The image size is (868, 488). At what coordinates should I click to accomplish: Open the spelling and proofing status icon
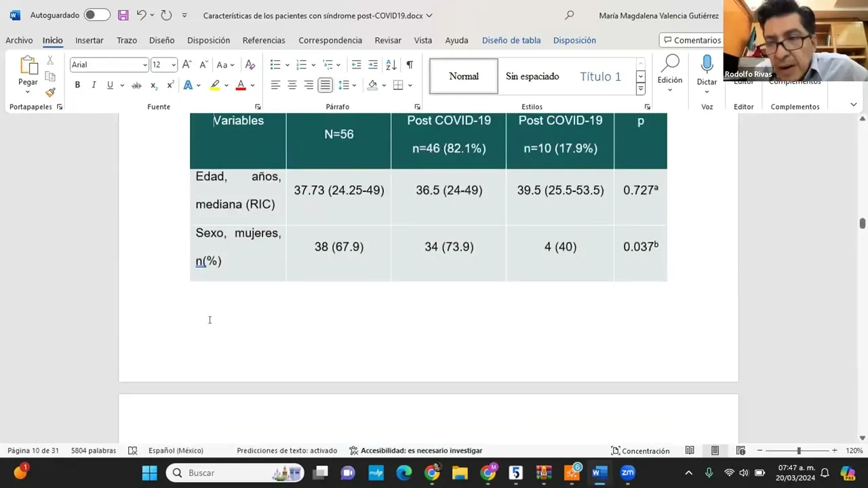133,451
